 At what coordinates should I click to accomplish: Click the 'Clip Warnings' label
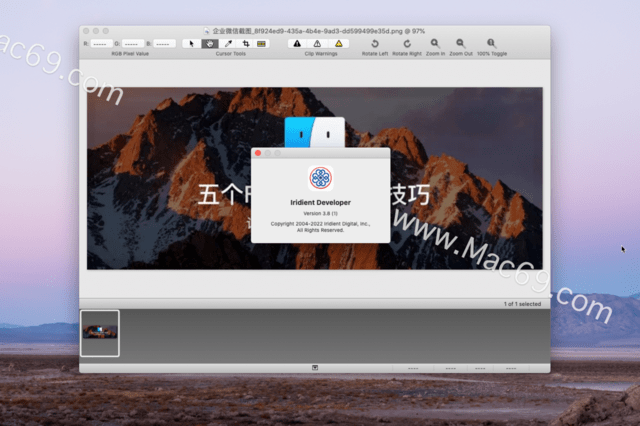(x=321, y=53)
